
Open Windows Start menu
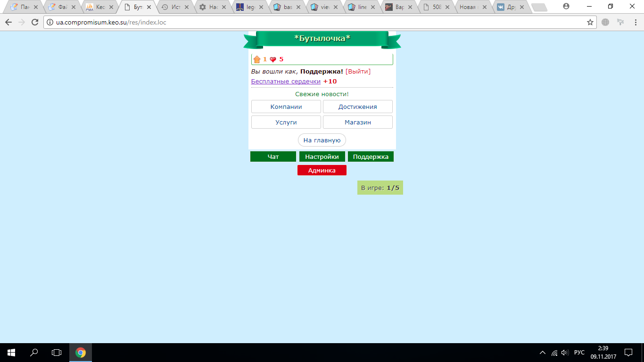click(x=11, y=352)
